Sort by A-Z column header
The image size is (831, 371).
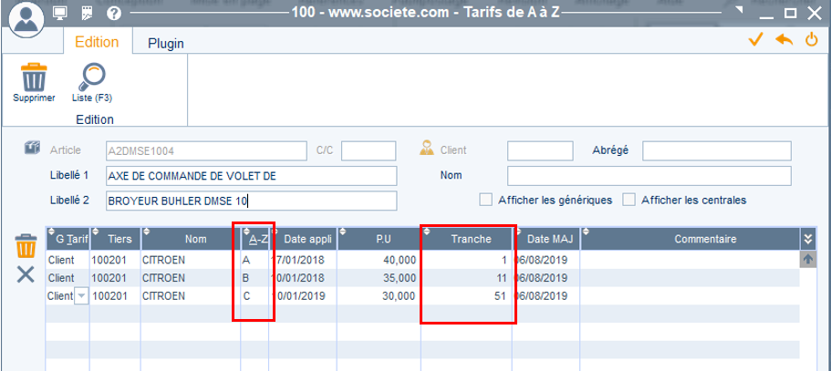(255, 239)
